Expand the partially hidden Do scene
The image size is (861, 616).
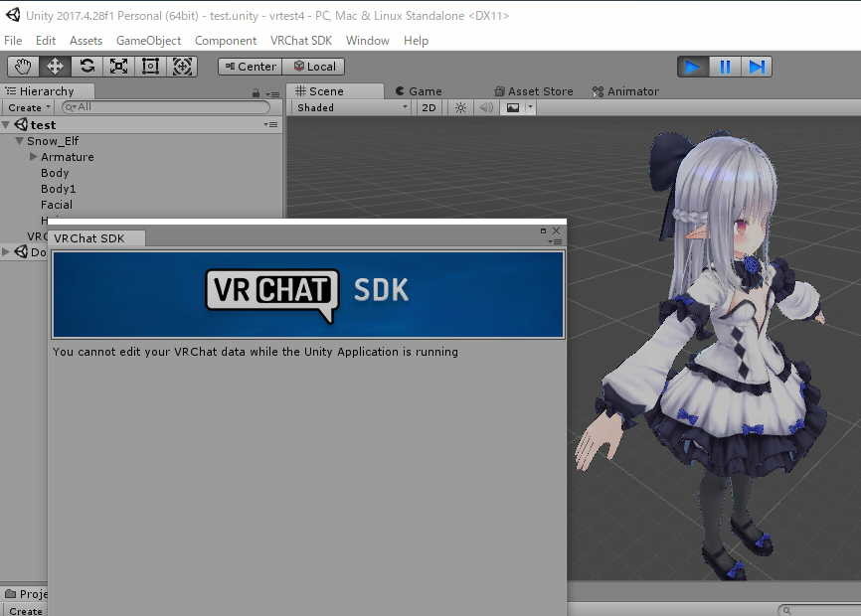[x=6, y=251]
